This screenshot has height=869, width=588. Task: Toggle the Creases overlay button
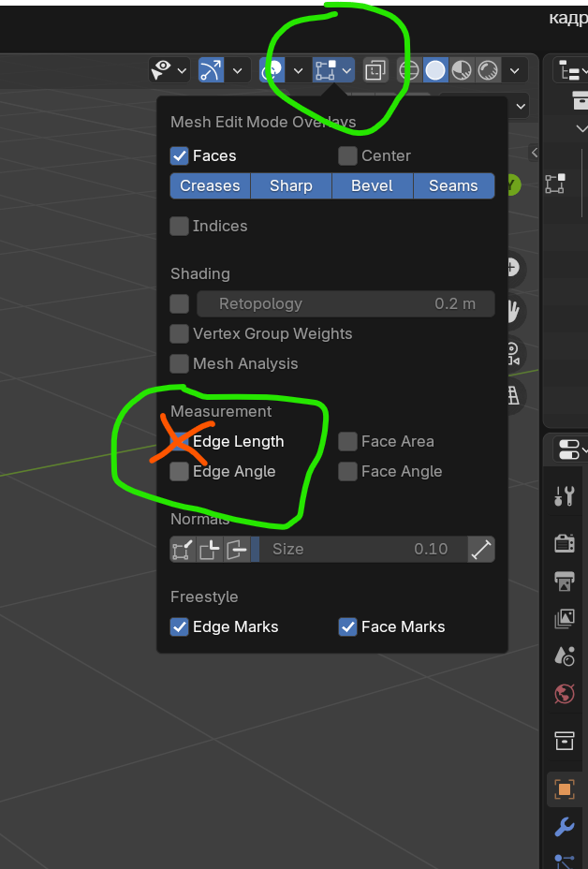[210, 186]
